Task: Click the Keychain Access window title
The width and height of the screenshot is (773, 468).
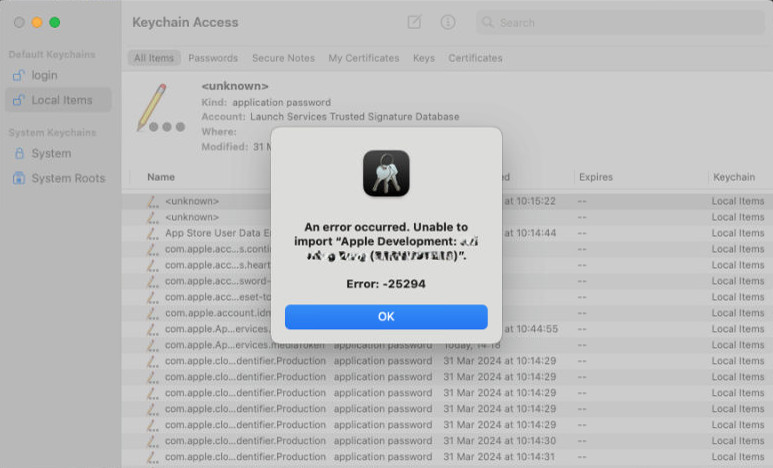Action: [185, 22]
